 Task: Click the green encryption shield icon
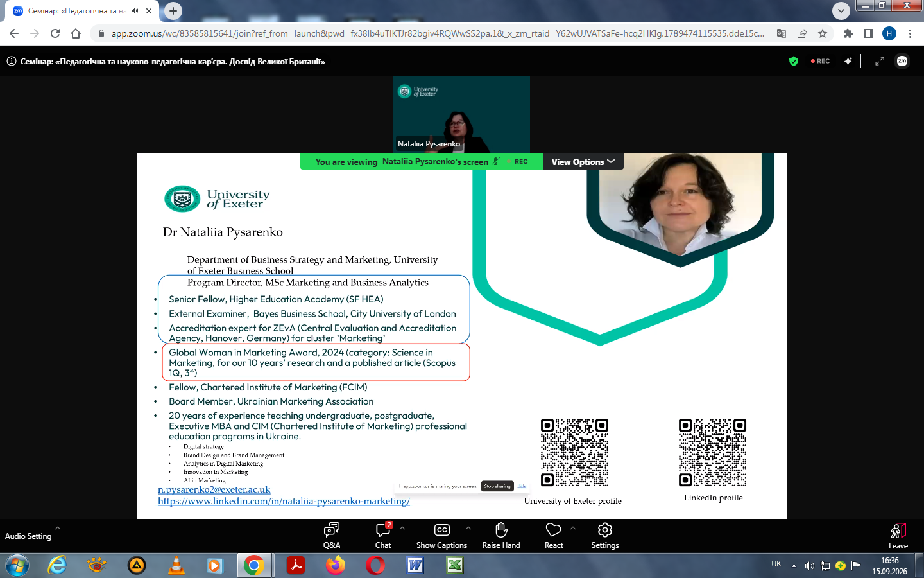794,61
